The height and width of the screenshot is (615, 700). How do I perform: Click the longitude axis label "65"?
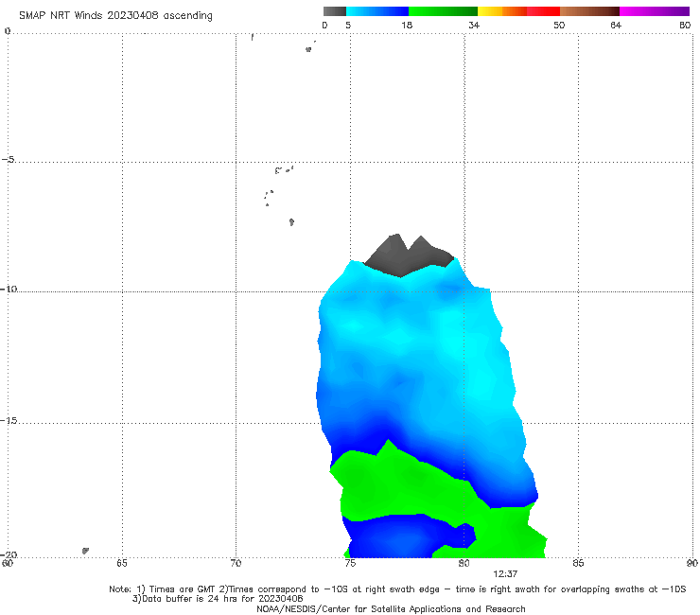122,563
